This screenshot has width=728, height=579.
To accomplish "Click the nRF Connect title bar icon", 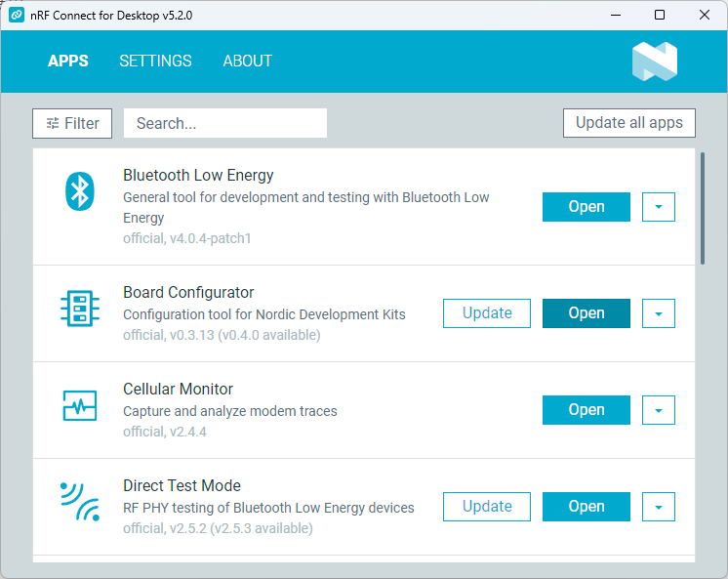I will click(17, 15).
